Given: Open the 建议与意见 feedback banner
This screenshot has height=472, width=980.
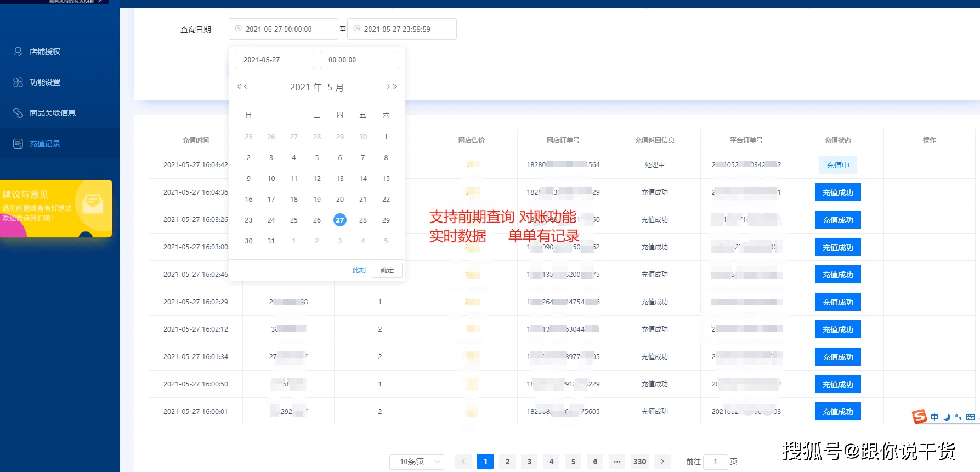Looking at the screenshot, I should coord(56,208).
